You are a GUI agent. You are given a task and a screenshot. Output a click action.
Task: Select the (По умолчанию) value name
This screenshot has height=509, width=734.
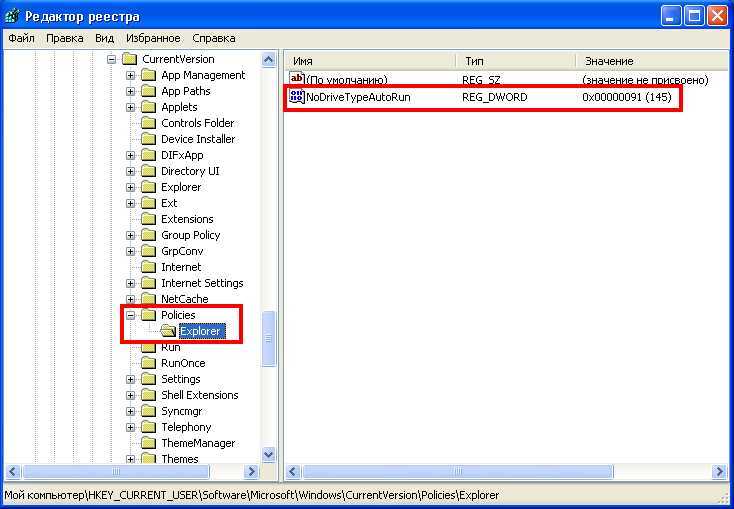(x=347, y=80)
